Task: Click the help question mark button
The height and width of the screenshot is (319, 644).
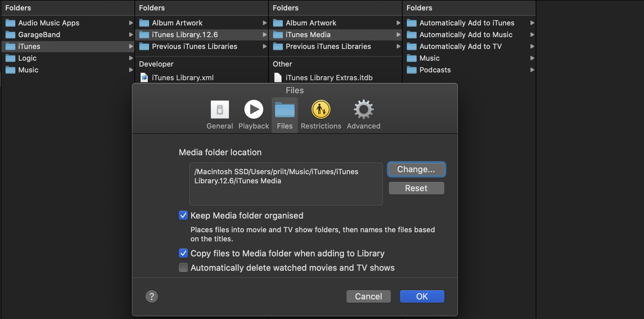Action: [x=152, y=296]
